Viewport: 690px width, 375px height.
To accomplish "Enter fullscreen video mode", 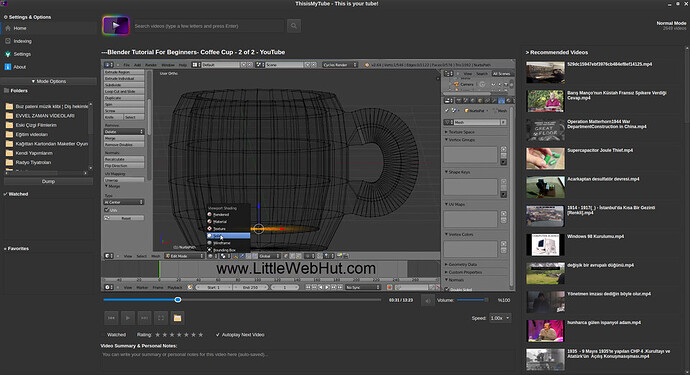I will pos(161,318).
